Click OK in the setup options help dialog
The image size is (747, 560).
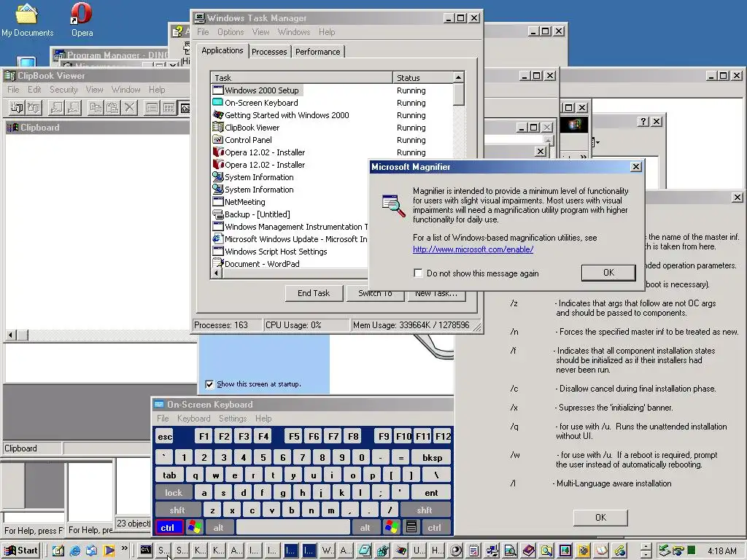coord(601,517)
